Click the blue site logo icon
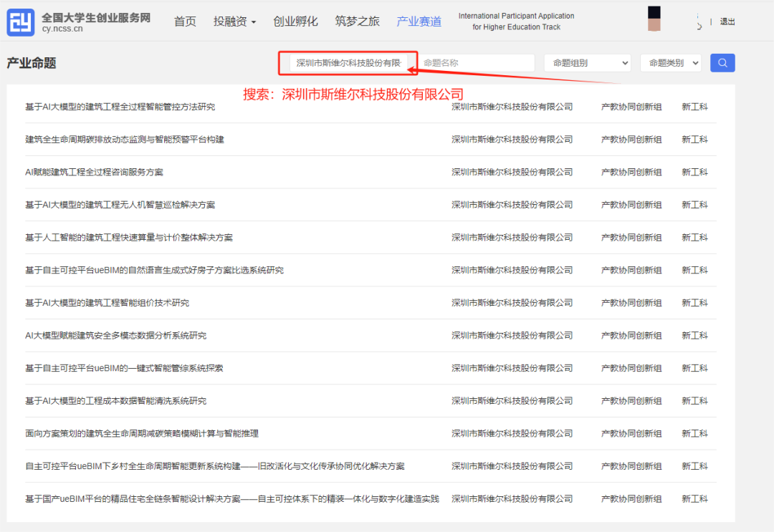Image resolution: width=774 pixels, height=532 pixels. 21,22
